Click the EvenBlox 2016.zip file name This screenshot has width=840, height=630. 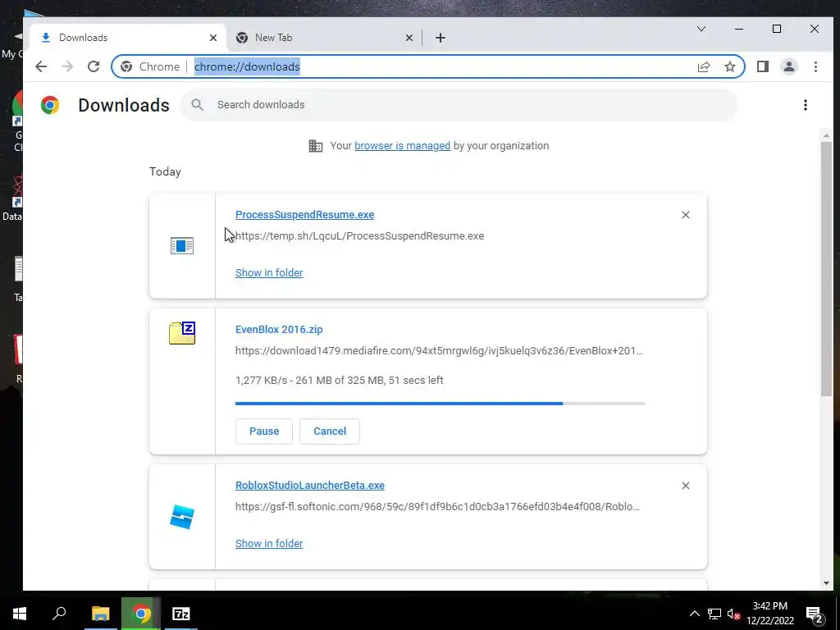(x=279, y=330)
